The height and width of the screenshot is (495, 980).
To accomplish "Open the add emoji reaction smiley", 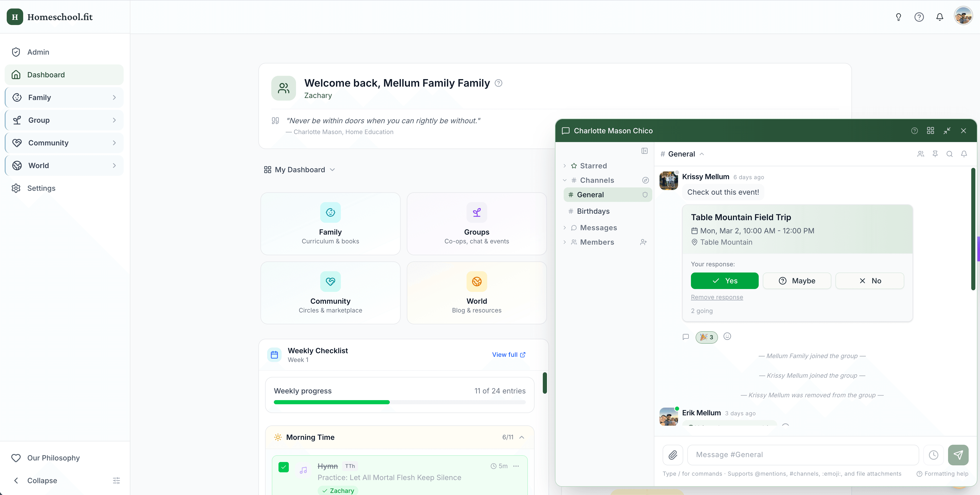I will tap(727, 336).
